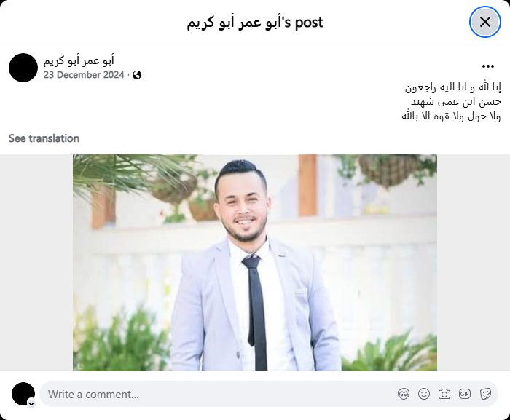Image resolution: width=510 pixels, height=420 pixels.
Task: Click your avatar beside comment box
Action: (23, 394)
